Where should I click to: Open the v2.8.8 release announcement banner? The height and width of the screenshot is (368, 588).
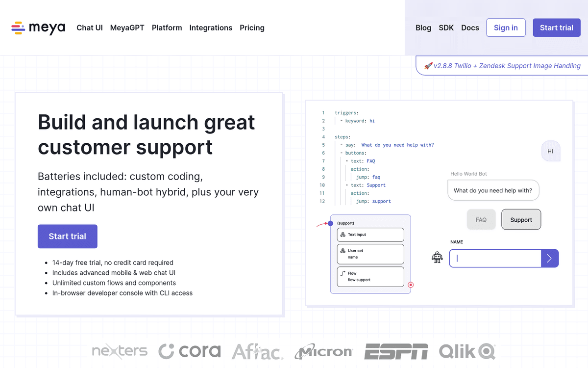502,66
